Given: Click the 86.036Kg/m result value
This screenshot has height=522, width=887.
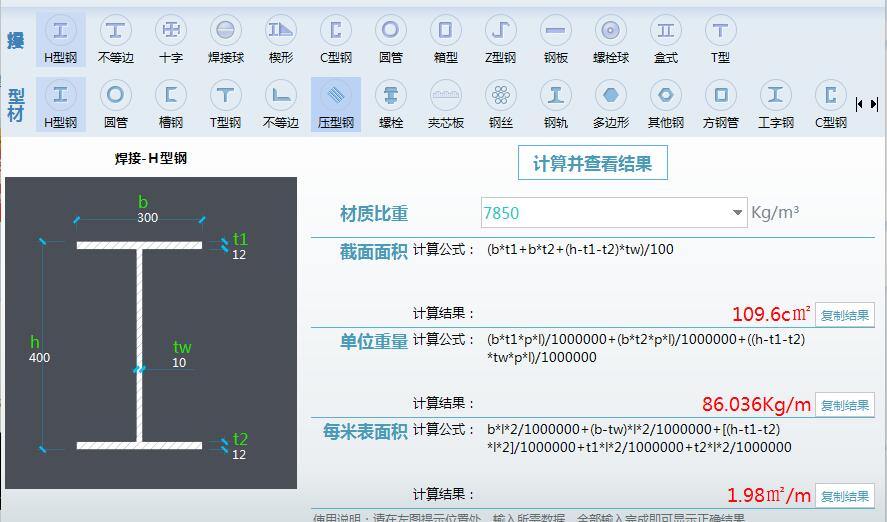Looking at the screenshot, I should point(756,404).
